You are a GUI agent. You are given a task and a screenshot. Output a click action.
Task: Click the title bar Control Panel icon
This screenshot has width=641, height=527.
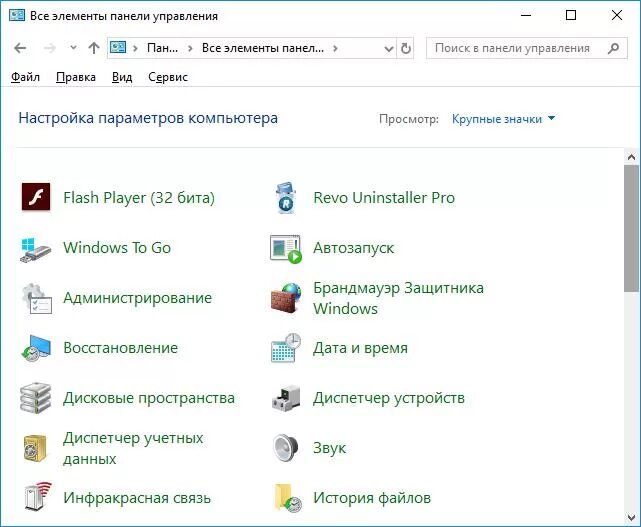point(17,16)
